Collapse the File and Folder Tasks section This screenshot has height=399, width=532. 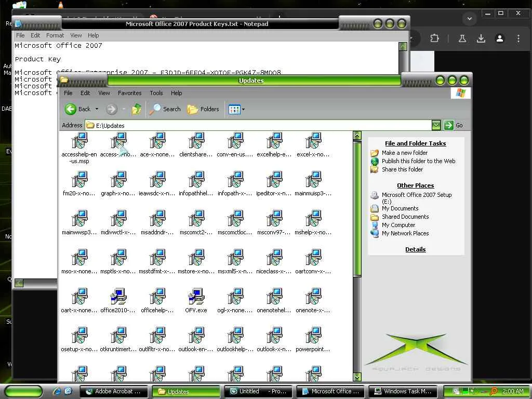pyautogui.click(x=415, y=143)
